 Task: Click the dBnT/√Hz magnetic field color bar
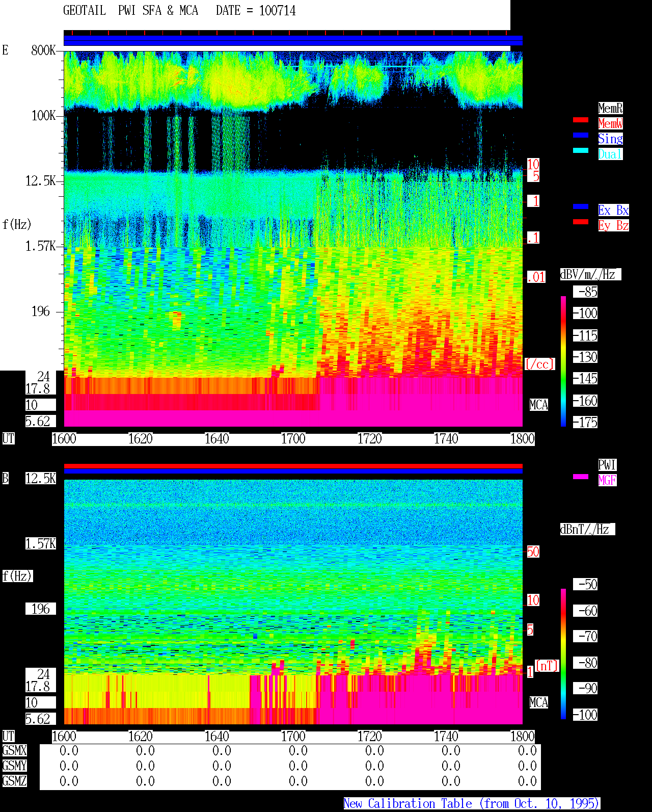563,654
